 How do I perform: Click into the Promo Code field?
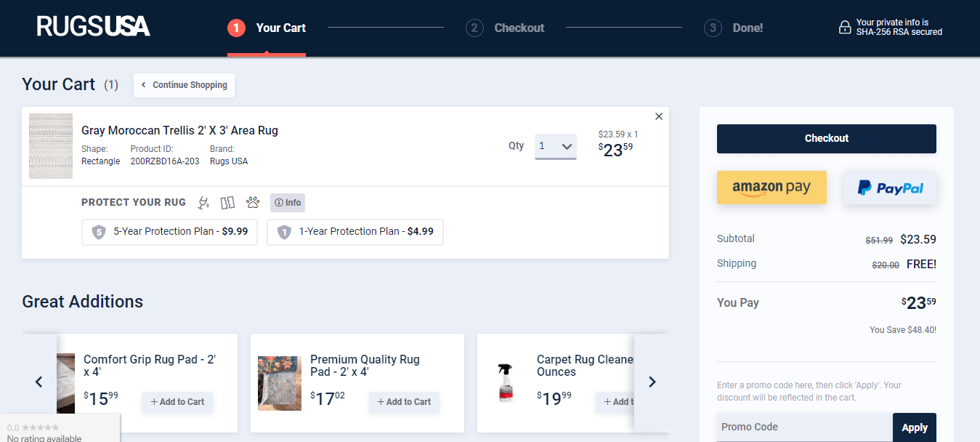pyautogui.click(x=804, y=427)
